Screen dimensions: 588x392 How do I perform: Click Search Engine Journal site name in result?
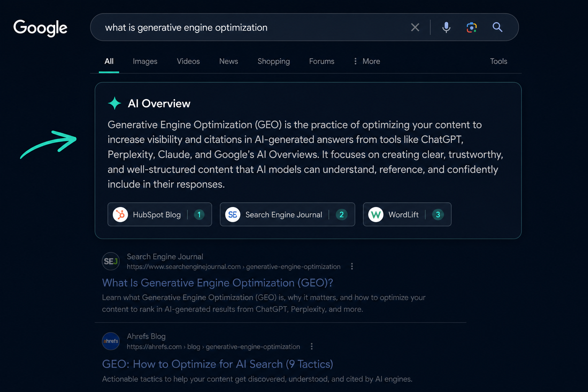(165, 256)
